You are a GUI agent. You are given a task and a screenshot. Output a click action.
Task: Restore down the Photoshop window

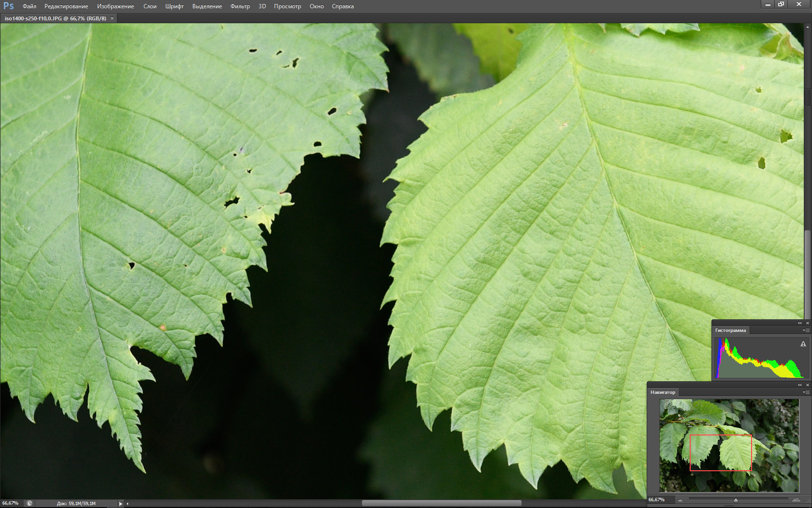[x=781, y=4]
